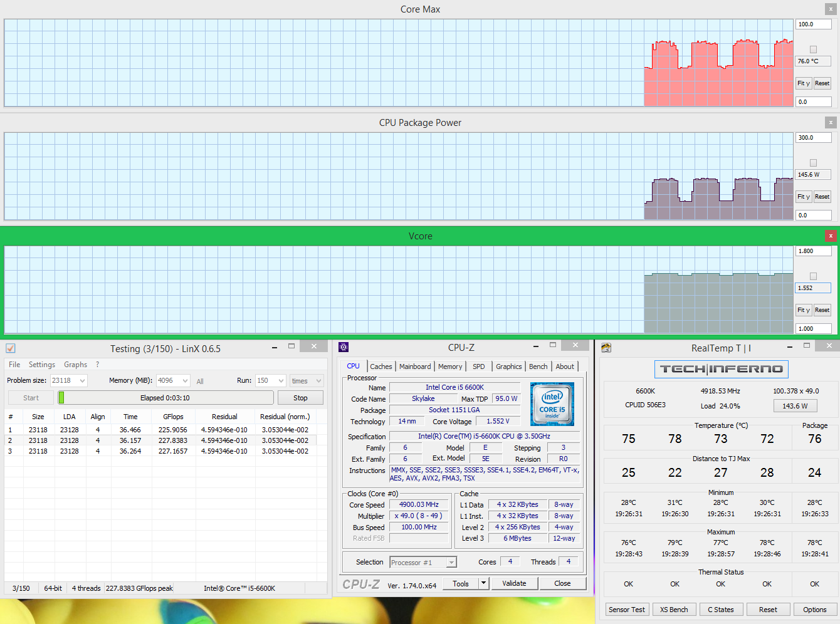Open the times unit dropdown in LinX
Image resolution: width=840 pixels, height=624 pixels.
318,380
